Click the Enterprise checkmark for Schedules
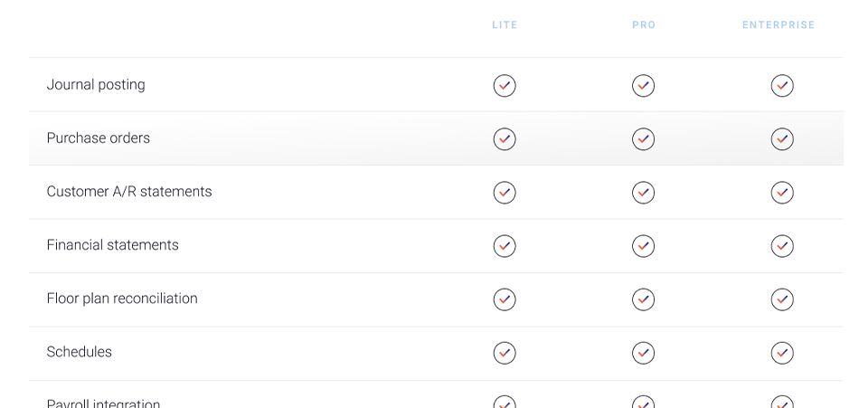The image size is (868, 408). click(782, 353)
